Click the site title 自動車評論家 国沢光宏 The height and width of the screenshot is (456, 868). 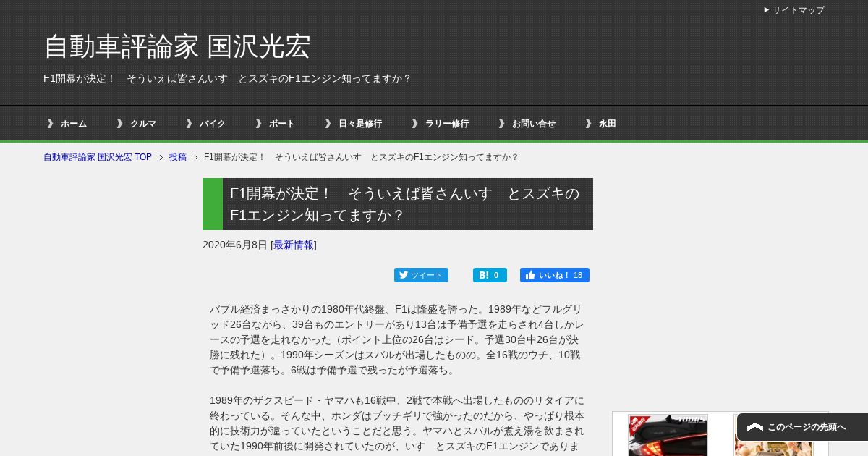click(176, 46)
